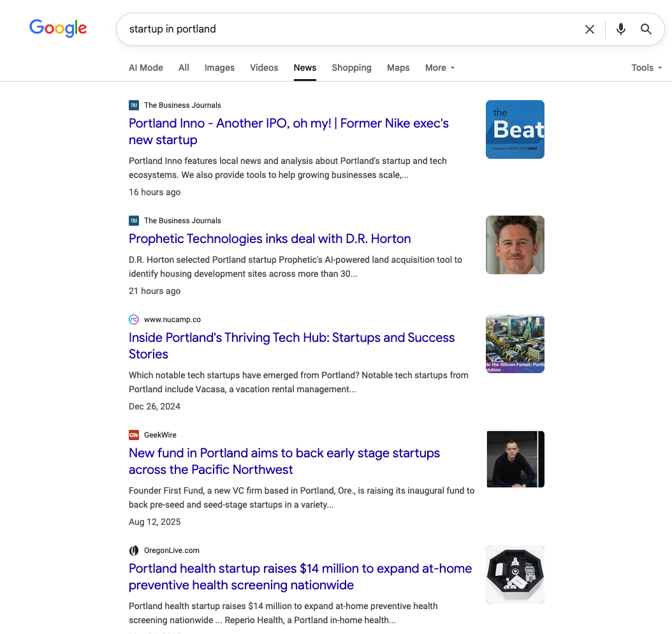Click the Google logo to return home
This screenshot has height=634, width=672.
[x=58, y=28]
